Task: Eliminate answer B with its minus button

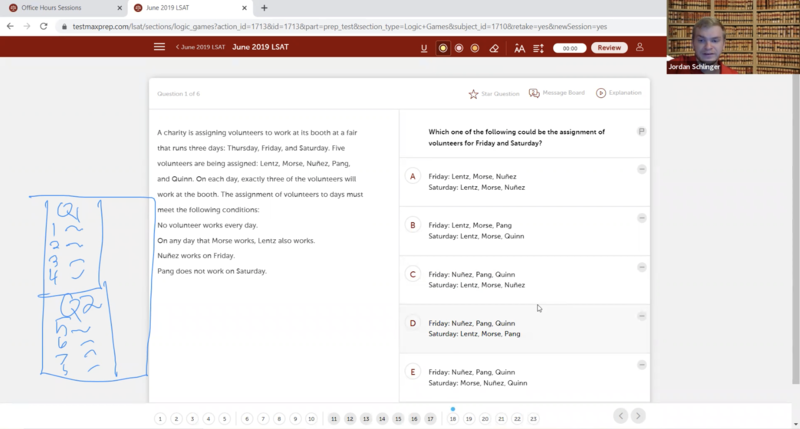Action: pos(642,218)
